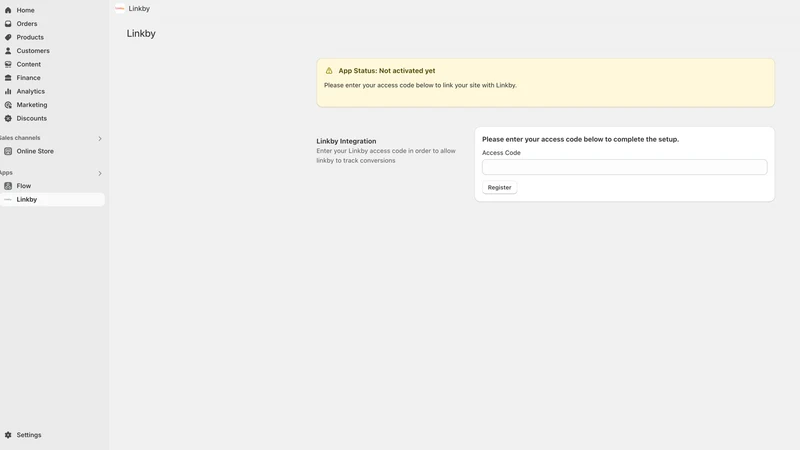Click the Settings gear icon

point(8,435)
